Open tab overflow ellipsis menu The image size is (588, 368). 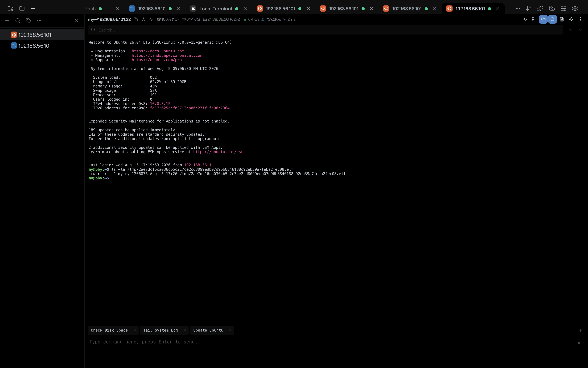pyautogui.click(x=518, y=9)
